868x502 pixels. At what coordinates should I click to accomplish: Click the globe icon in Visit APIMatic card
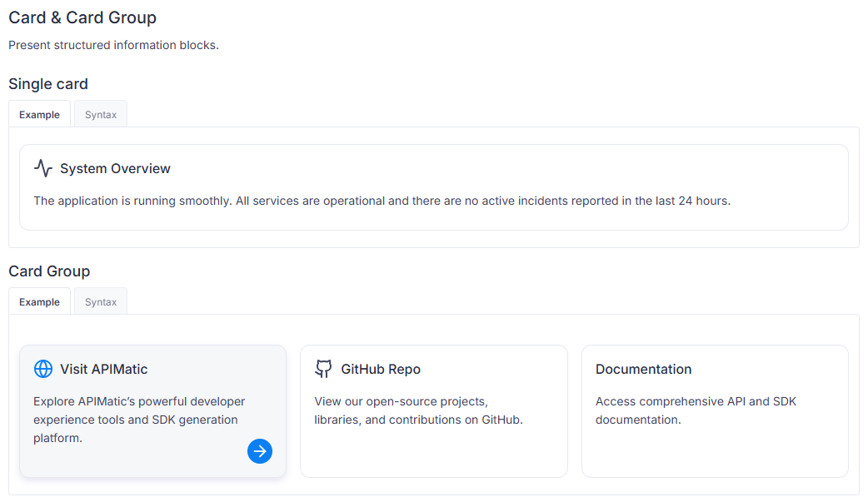click(43, 369)
